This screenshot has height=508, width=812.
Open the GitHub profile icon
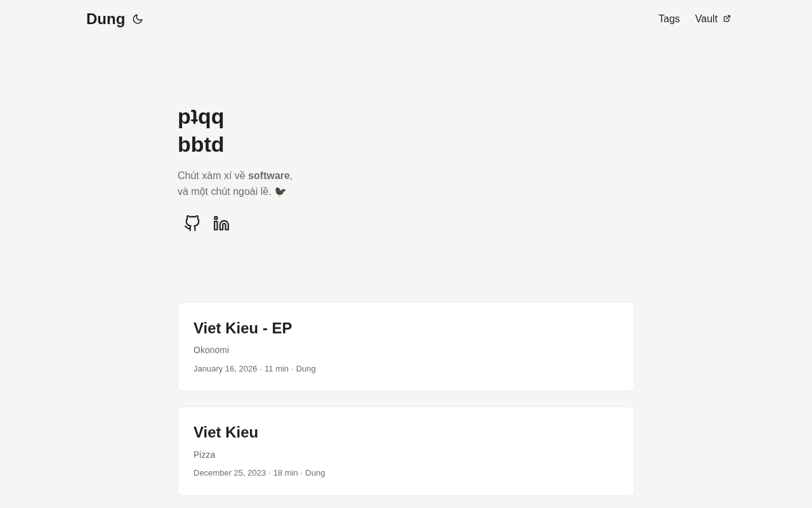pos(192,224)
